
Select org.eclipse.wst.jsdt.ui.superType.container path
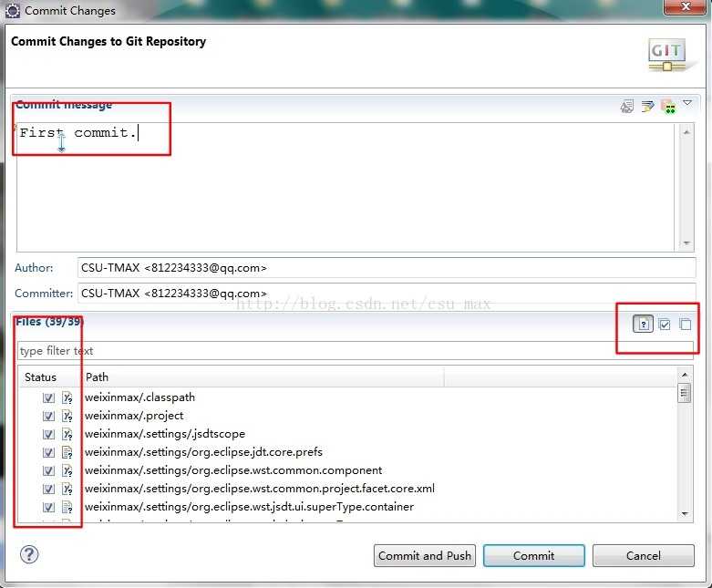tap(249, 506)
